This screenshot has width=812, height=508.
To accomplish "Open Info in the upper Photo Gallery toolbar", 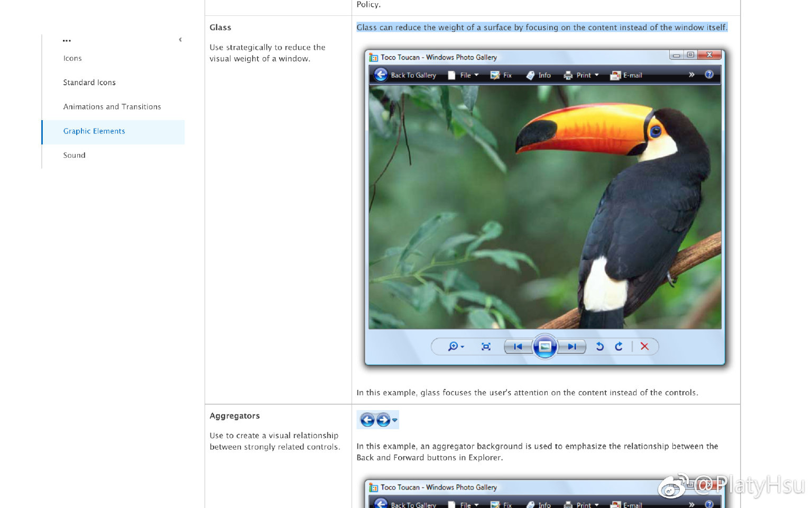I will click(x=539, y=75).
